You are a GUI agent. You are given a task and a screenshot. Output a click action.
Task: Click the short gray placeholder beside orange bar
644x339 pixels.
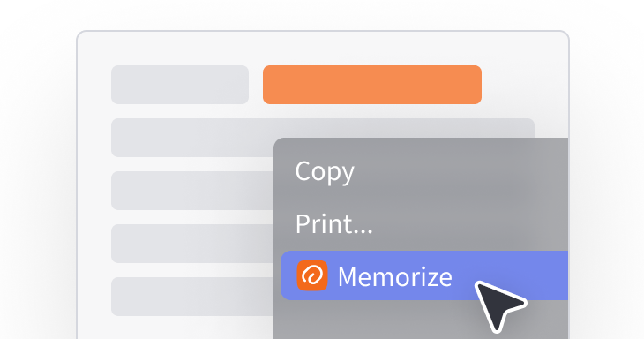click(180, 85)
